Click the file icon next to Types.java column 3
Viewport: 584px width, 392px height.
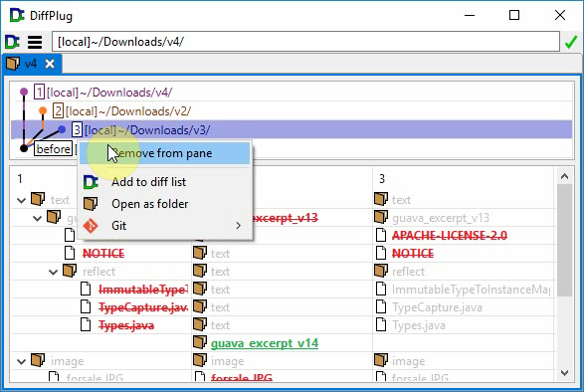click(381, 325)
